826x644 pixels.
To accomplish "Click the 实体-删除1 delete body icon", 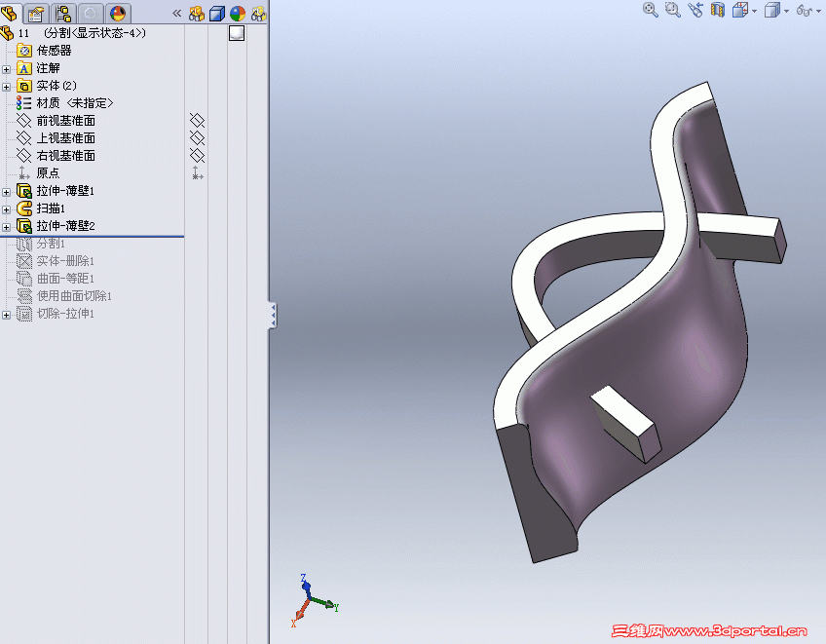I will pos(24,261).
